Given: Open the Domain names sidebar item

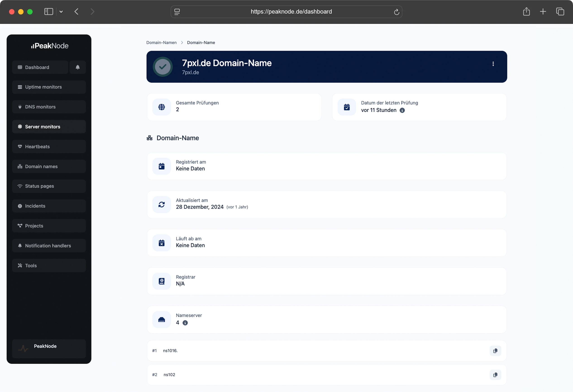Looking at the screenshot, I should pos(49,166).
